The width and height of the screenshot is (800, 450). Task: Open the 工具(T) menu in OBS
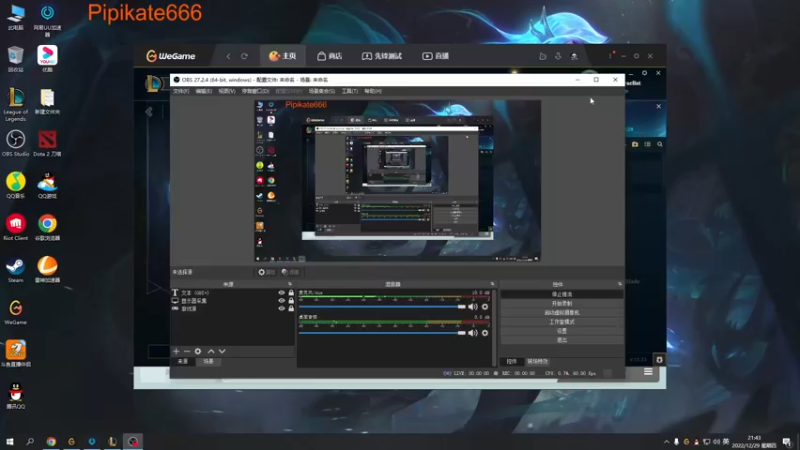349,91
